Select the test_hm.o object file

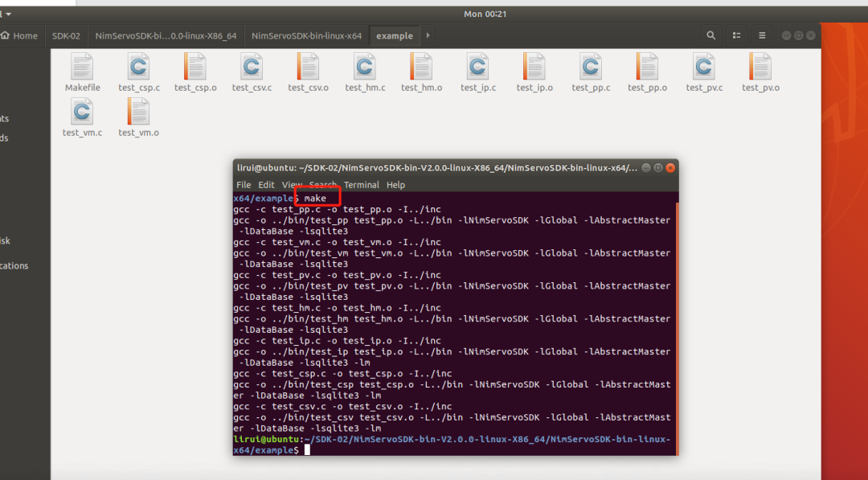pos(421,72)
